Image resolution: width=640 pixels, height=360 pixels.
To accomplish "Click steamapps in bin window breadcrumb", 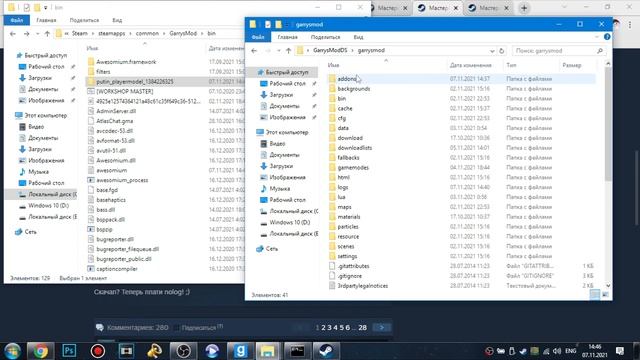I will [111, 33].
